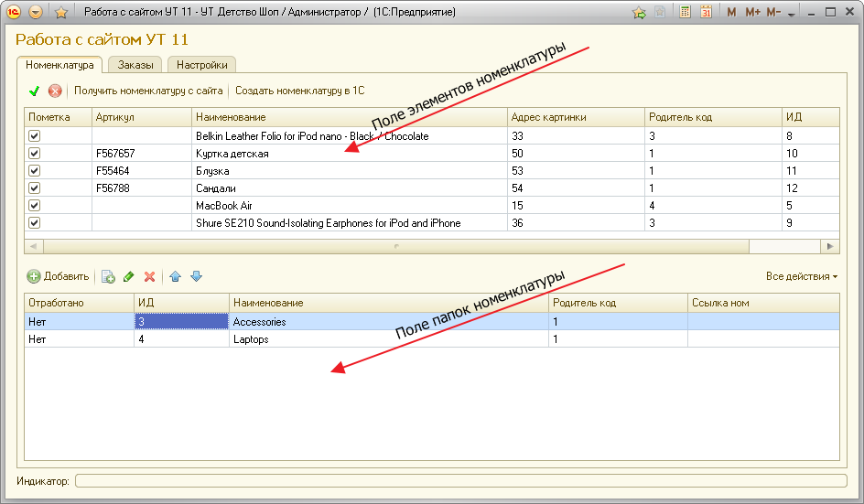The image size is (864, 504).
Task: Toggle checkbox for Сандали row
Action: coord(35,188)
